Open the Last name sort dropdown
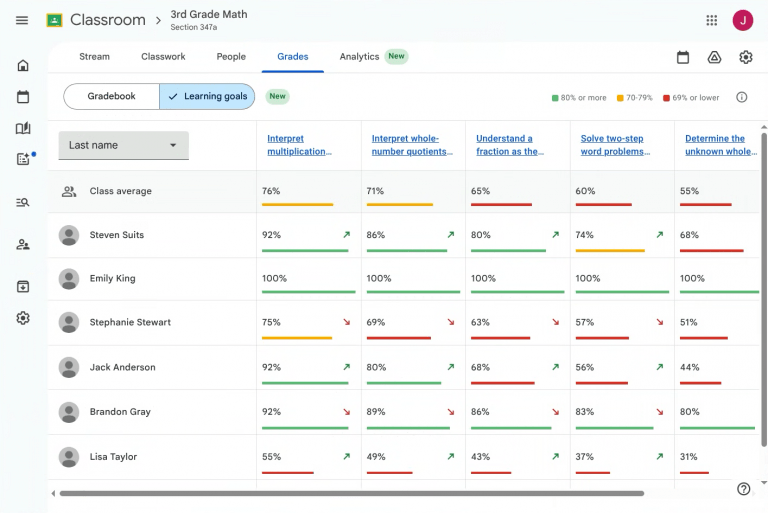 pyautogui.click(x=123, y=145)
